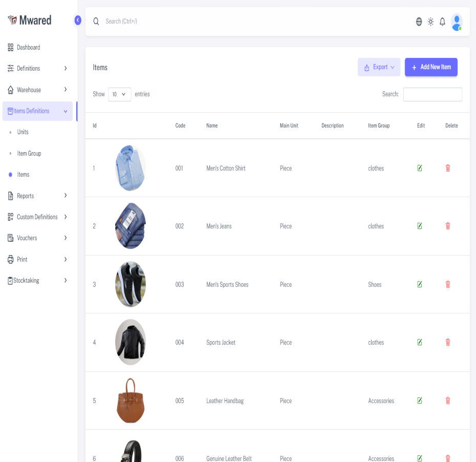Edit the Sports Jacket item
This screenshot has width=476, height=462.
[420, 342]
